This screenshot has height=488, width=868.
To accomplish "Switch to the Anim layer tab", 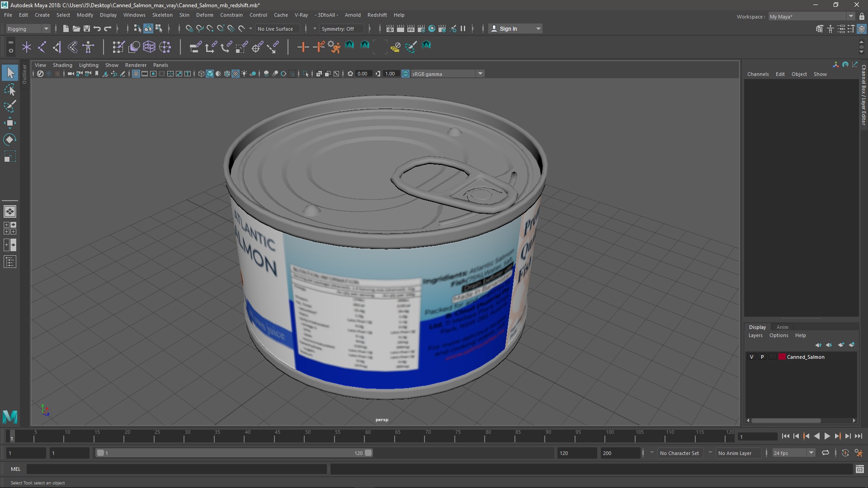I will pyautogui.click(x=782, y=327).
